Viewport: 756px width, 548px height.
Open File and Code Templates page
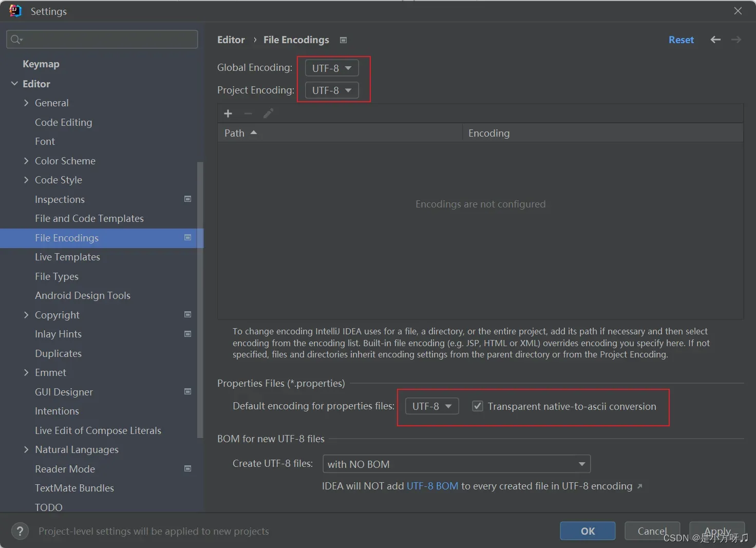coord(89,218)
